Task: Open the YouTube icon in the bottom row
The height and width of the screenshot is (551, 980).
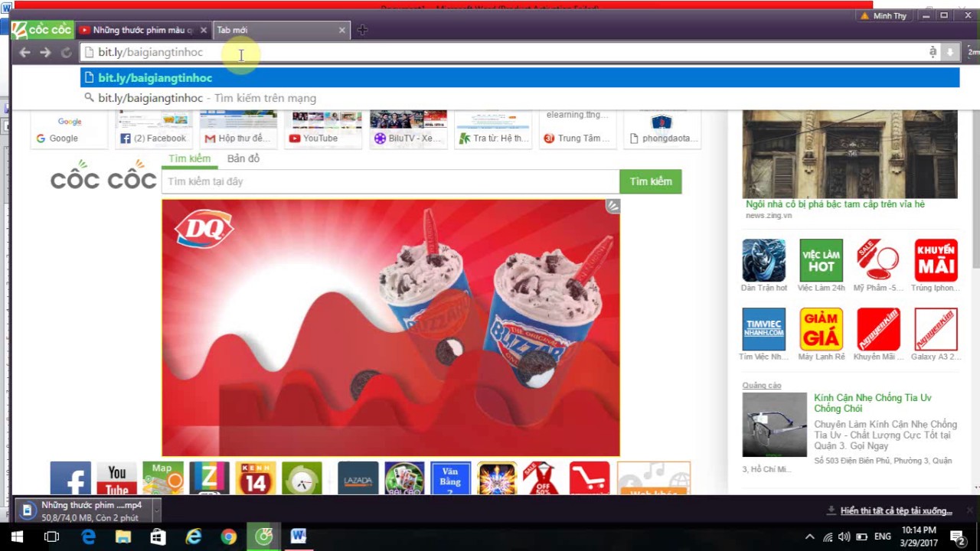Action: (x=117, y=479)
